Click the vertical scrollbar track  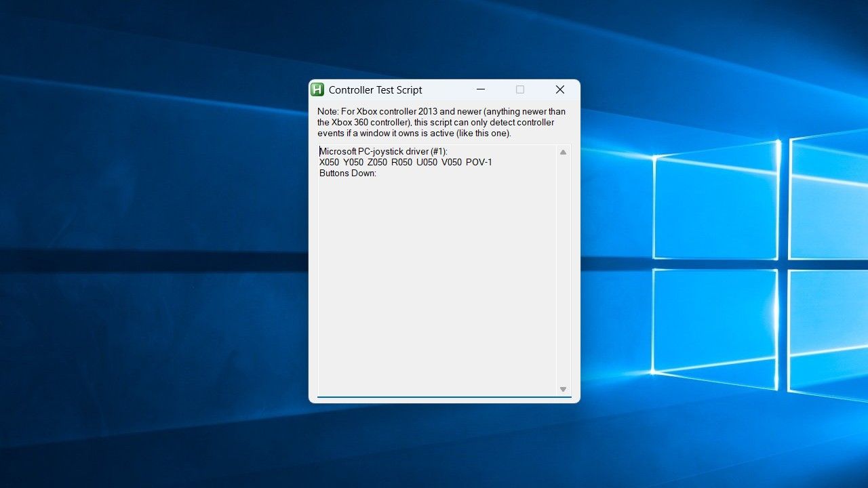563,270
